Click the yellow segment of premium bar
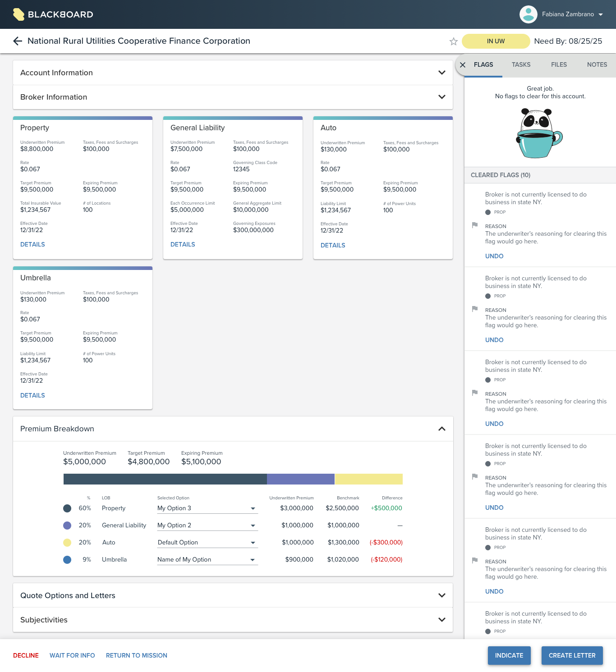 (369, 479)
